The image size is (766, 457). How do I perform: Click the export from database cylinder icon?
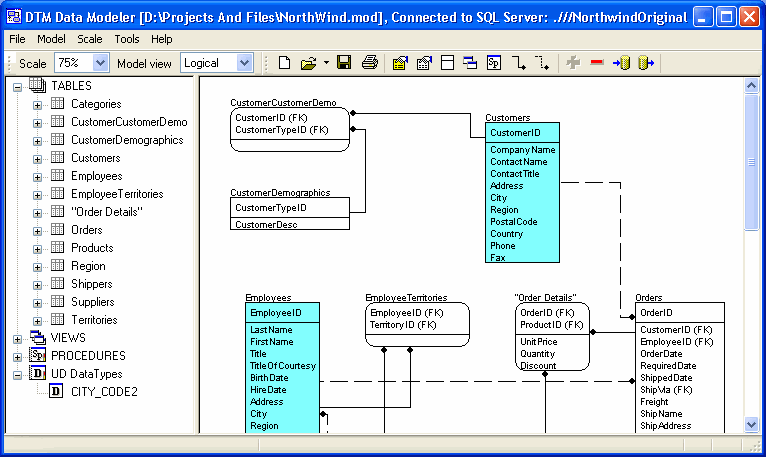pos(646,63)
